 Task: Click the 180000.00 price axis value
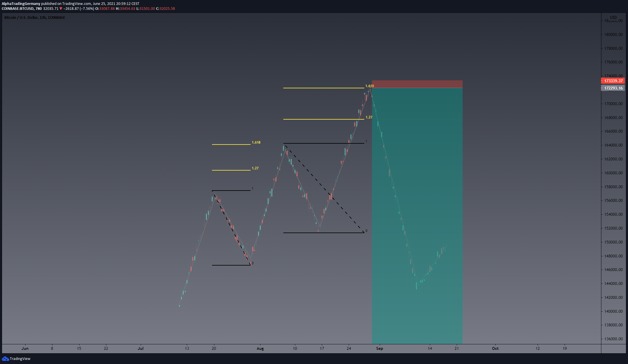coord(614,34)
